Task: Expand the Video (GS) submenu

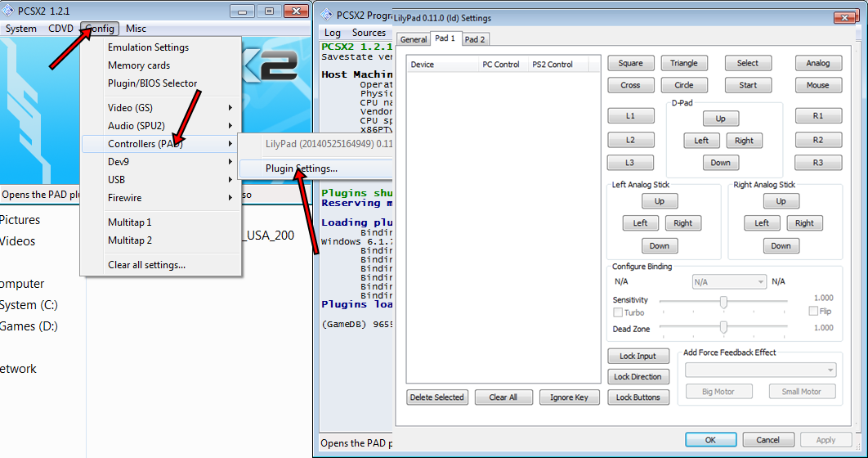Action: tap(161, 108)
